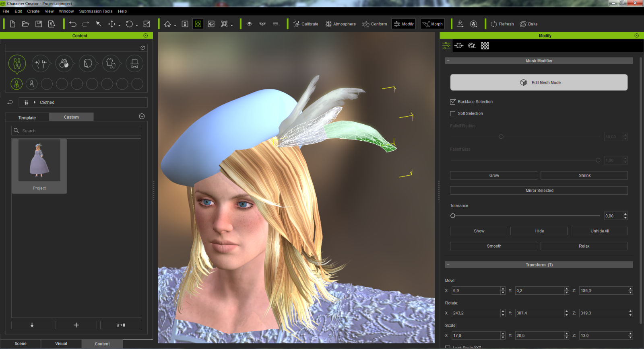Image resolution: width=644 pixels, height=349 pixels.
Task: Click the Mirror Selected button
Action: [x=539, y=190]
